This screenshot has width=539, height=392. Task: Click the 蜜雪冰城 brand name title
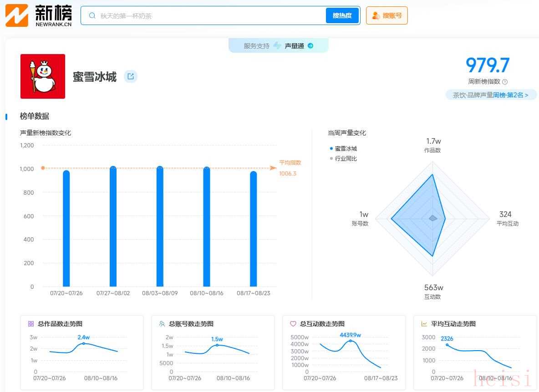95,76
